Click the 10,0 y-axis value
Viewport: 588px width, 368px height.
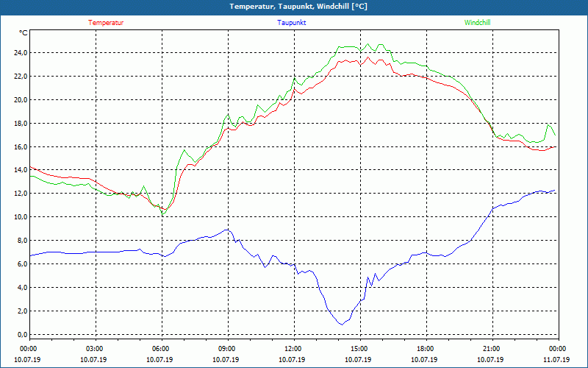tap(21, 216)
